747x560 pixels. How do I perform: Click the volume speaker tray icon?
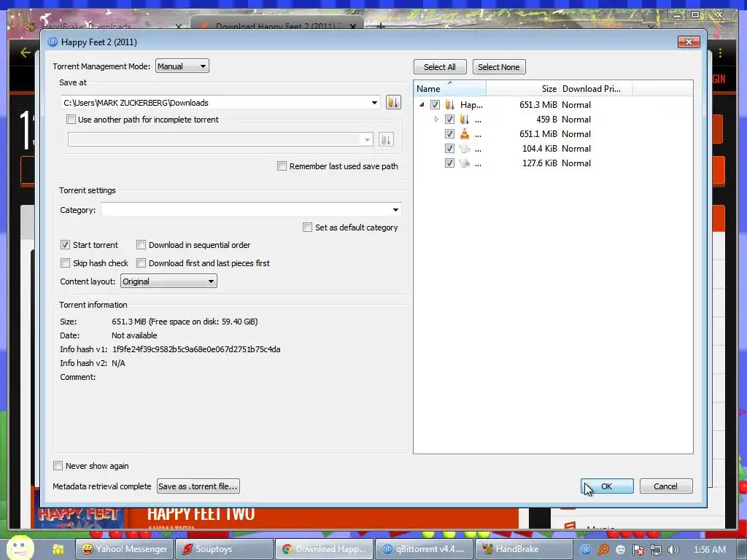[673, 550]
